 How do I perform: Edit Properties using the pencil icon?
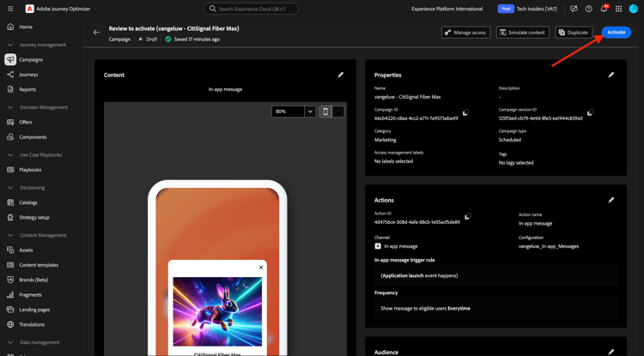tap(611, 75)
